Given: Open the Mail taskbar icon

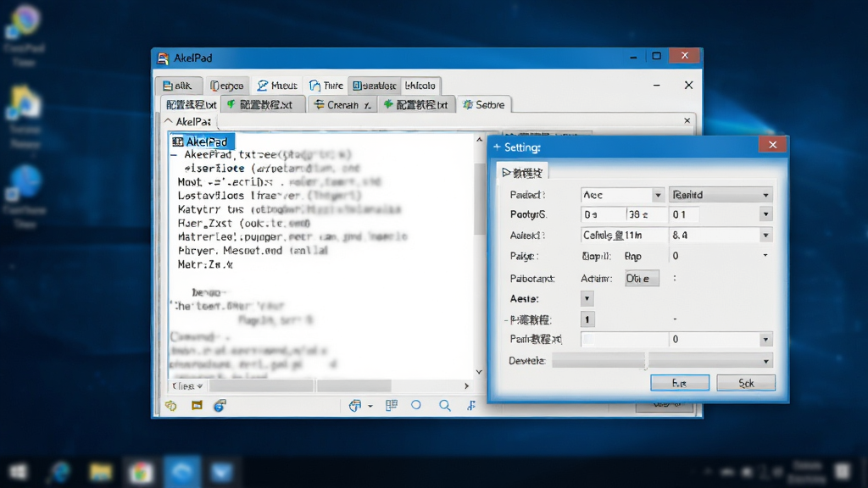Looking at the screenshot, I should (222, 472).
